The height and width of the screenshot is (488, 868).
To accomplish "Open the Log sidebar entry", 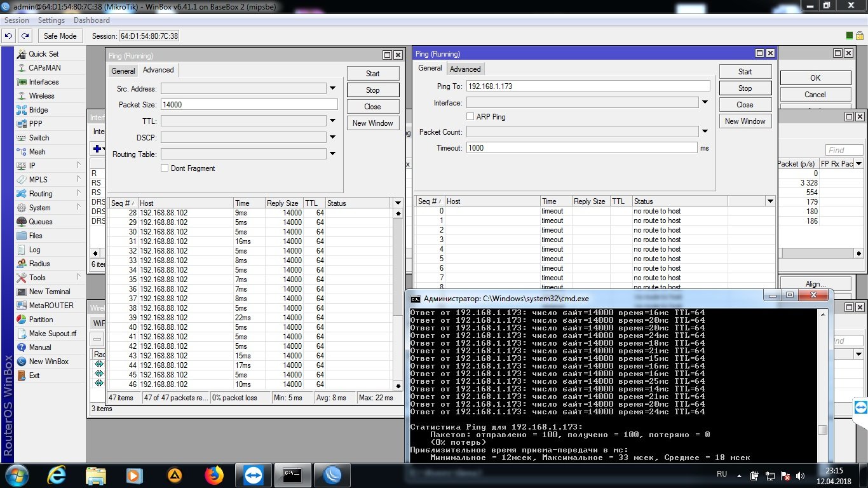I will pyautogui.click(x=34, y=250).
